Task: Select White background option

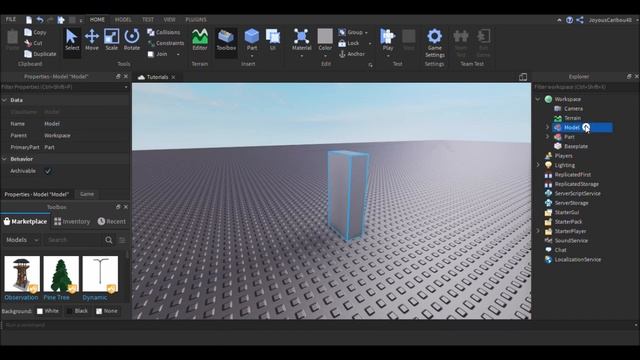Action: [48, 311]
